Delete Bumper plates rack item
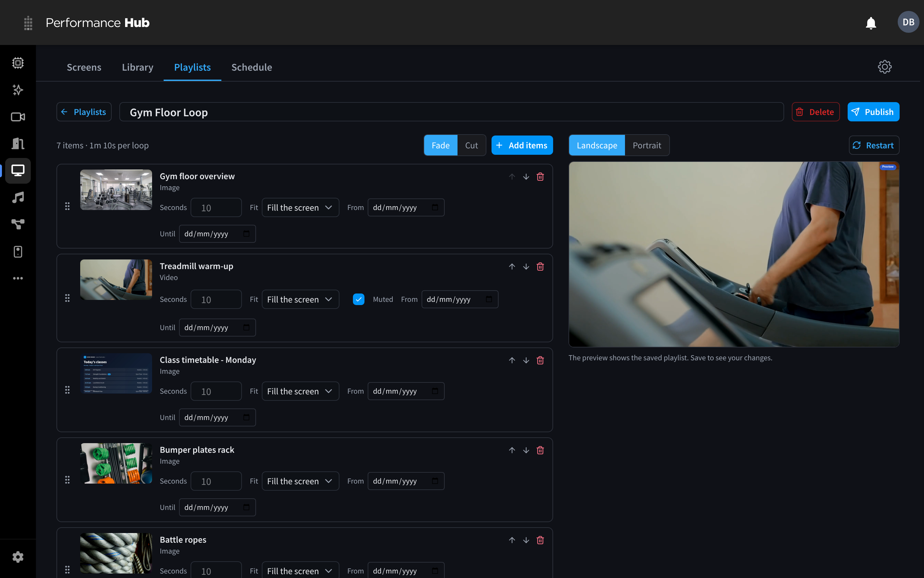Viewport: 924px width, 578px height. point(540,450)
